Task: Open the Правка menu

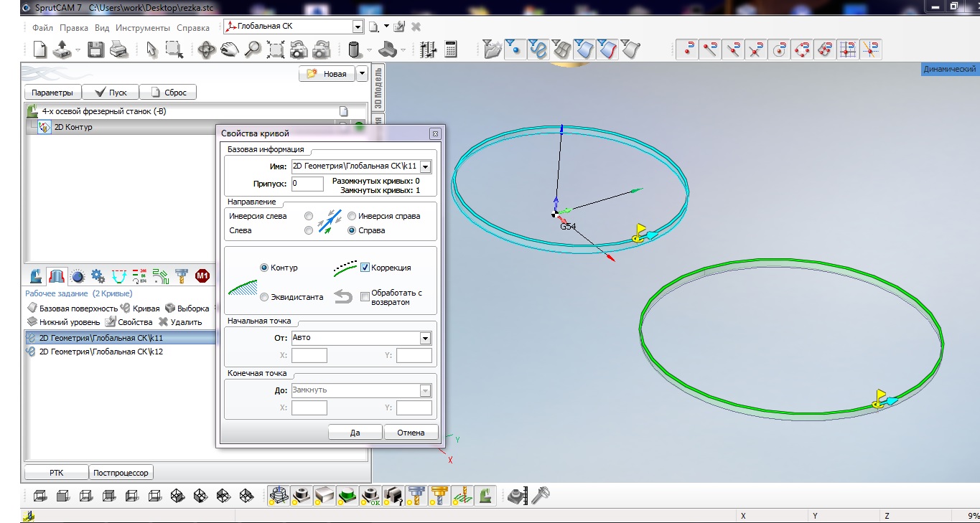Action: coord(74,28)
